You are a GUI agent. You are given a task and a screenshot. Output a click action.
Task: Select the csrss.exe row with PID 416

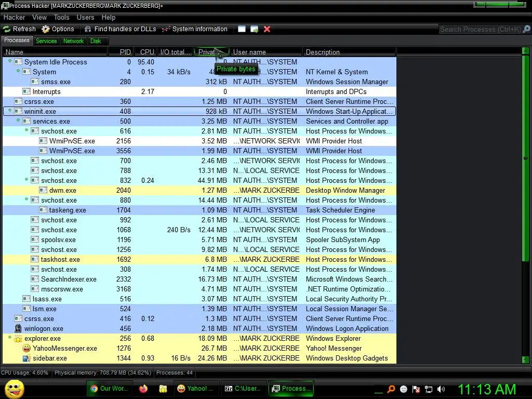point(199,318)
